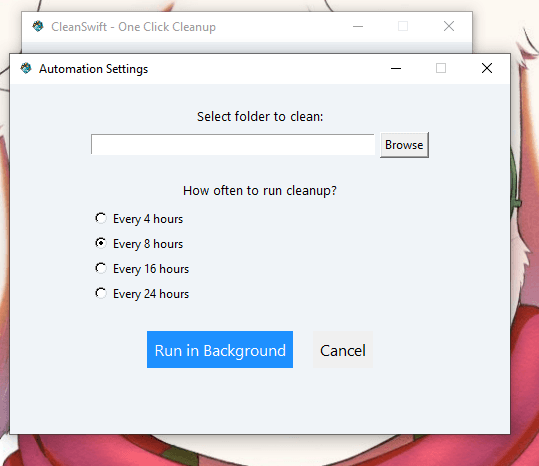
Task: Click the Automation Settings window icon
Action: 26,68
